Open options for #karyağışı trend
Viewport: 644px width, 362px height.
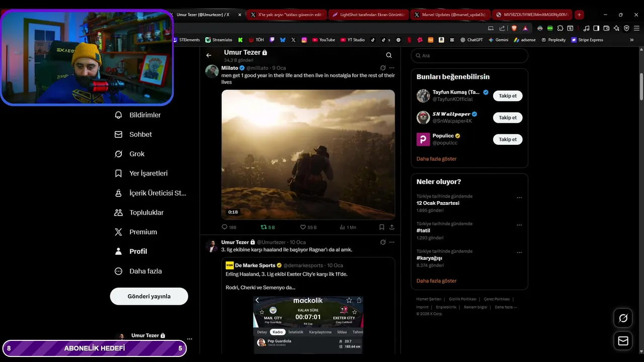coord(519,252)
